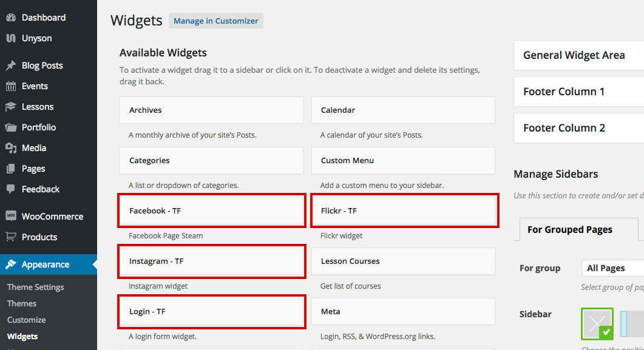Choose the no-sidebar layout thumbnail with checkmark
644x350 pixels.
pos(597,324)
